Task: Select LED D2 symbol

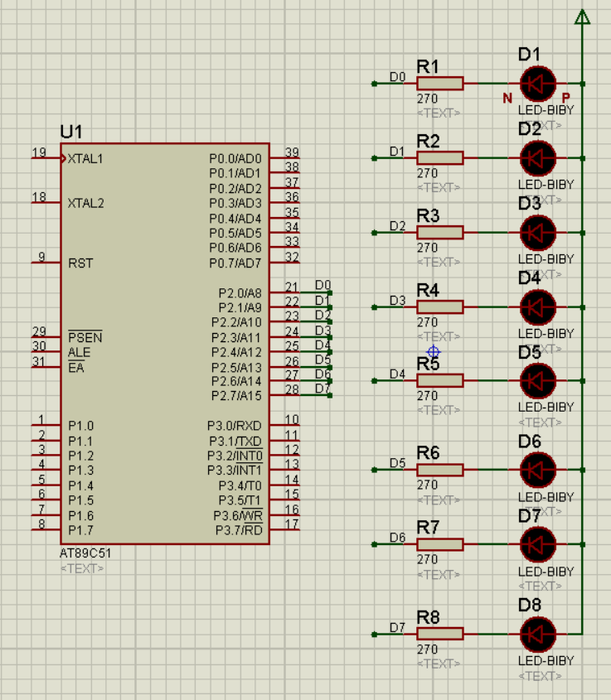Action: coord(538,158)
